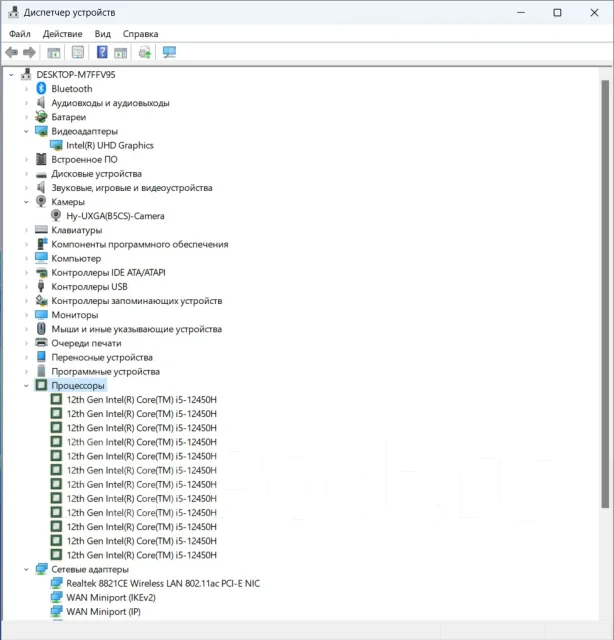Image resolution: width=614 pixels, height=640 pixels.
Task: Click the Видеоадаптеры display adapter icon
Action: [41, 131]
